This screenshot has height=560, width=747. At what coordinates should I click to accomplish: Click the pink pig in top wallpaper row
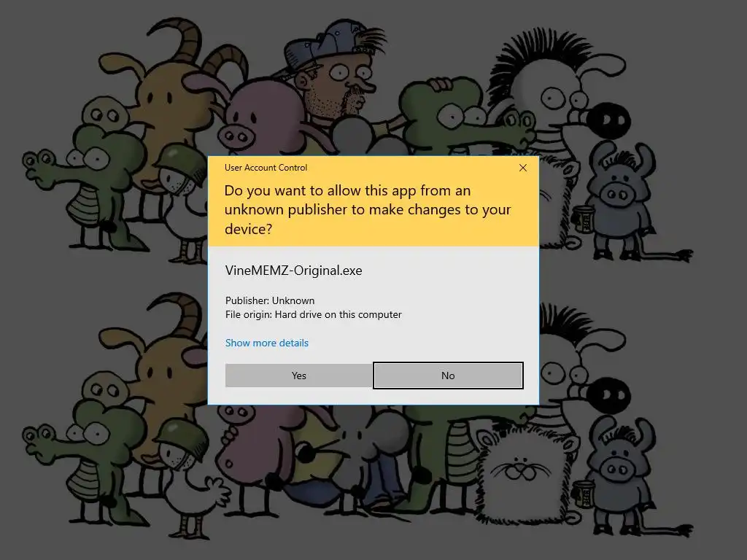coord(260,119)
